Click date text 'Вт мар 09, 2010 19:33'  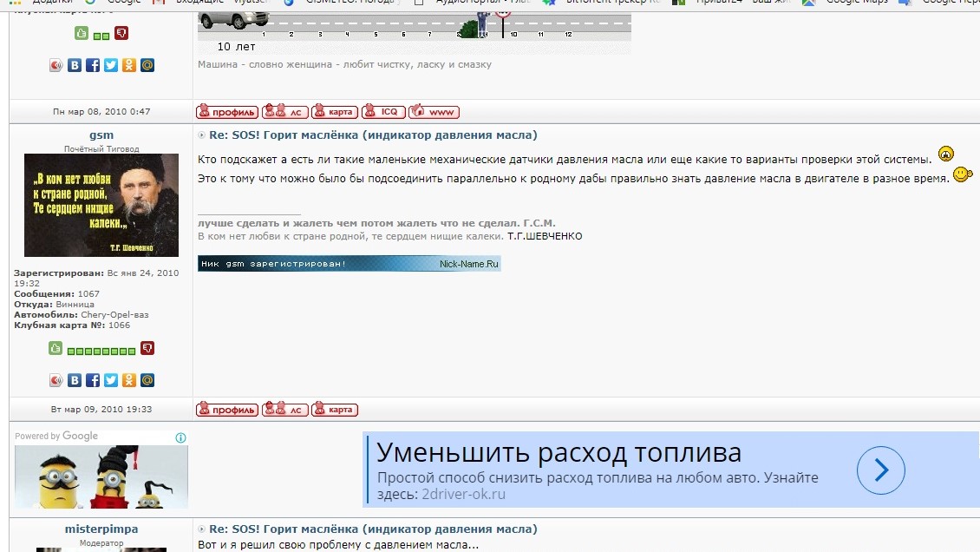click(x=101, y=409)
